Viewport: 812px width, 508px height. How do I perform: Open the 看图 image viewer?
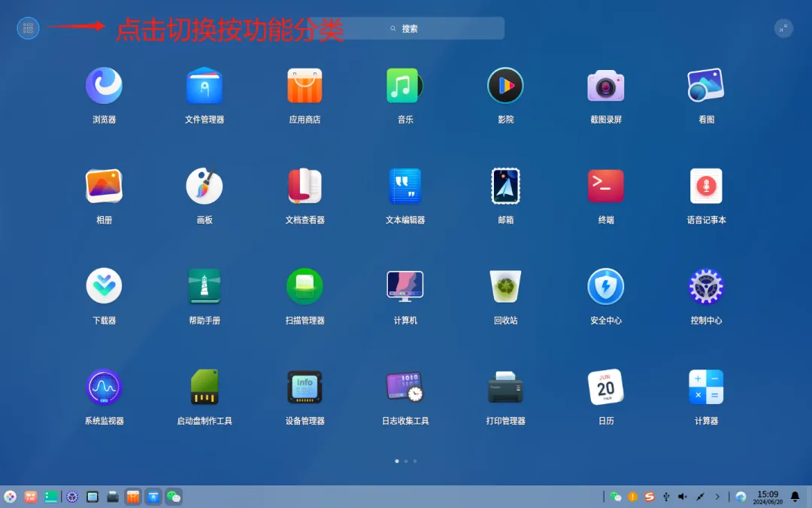click(706, 86)
